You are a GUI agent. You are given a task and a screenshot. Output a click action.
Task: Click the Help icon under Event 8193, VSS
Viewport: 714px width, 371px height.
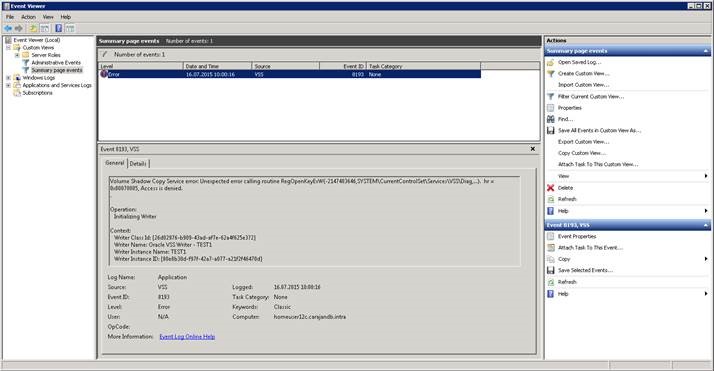pos(551,294)
